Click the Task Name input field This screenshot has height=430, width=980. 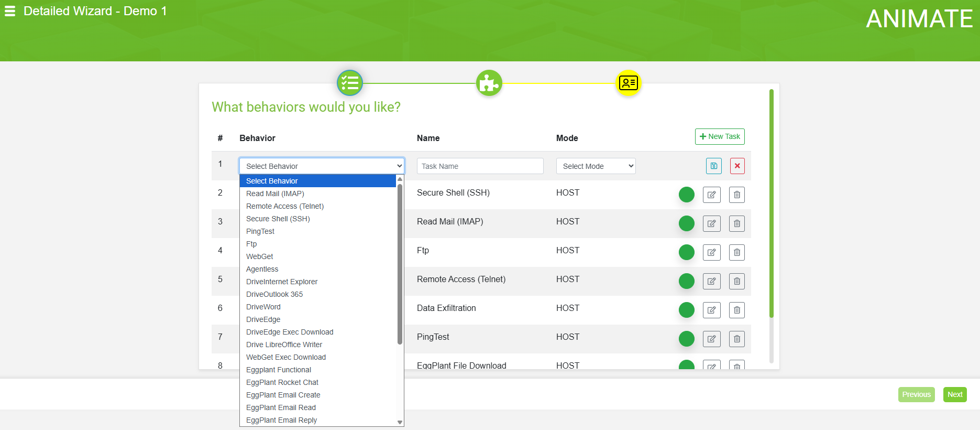(480, 166)
